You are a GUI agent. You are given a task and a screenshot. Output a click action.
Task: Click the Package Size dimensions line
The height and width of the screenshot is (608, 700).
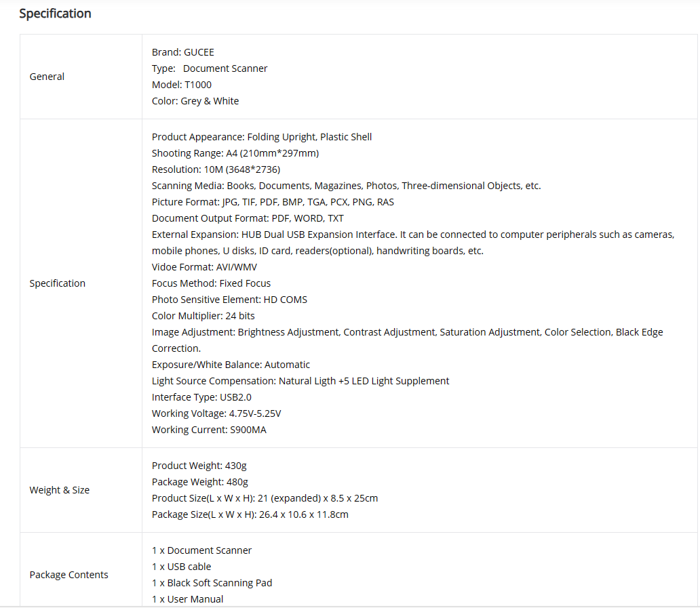250,514
